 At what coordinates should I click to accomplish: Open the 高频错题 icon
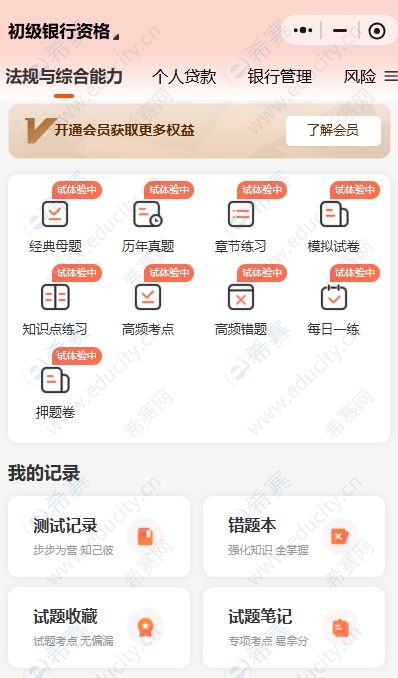click(x=241, y=297)
